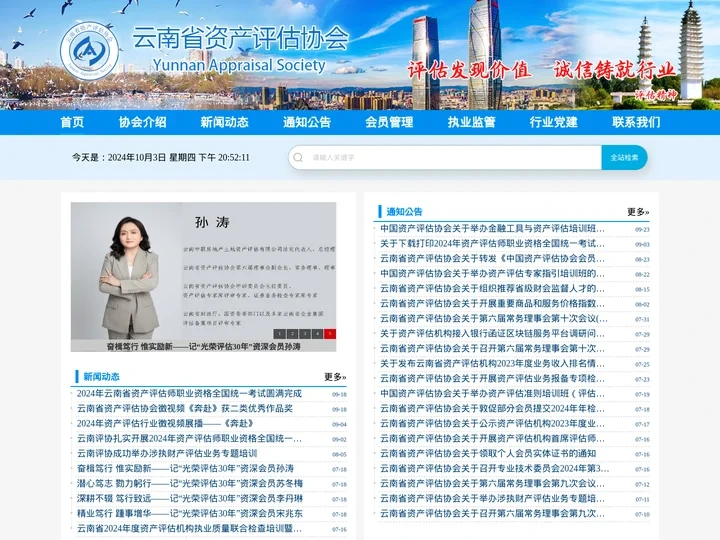Select carousel slide indicator 1

click(280, 334)
